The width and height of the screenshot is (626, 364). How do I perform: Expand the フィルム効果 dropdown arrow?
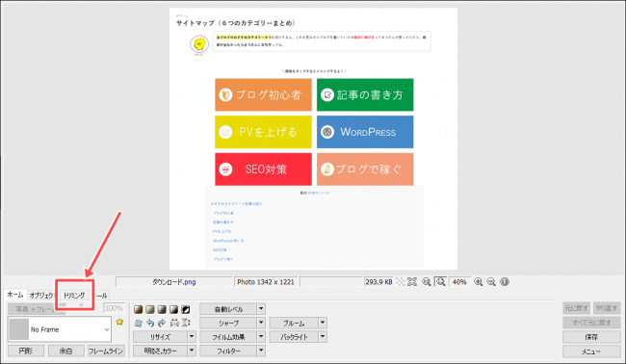261,337
